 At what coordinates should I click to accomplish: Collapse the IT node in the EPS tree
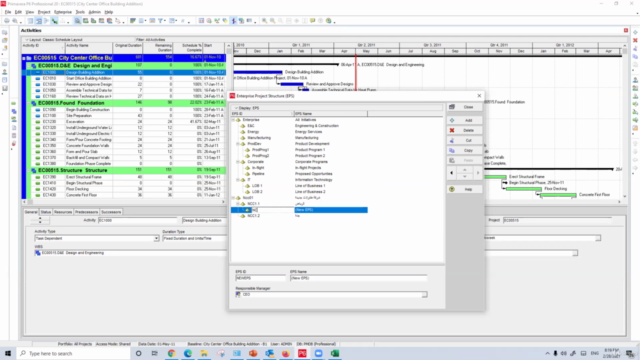pyautogui.click(x=238, y=180)
